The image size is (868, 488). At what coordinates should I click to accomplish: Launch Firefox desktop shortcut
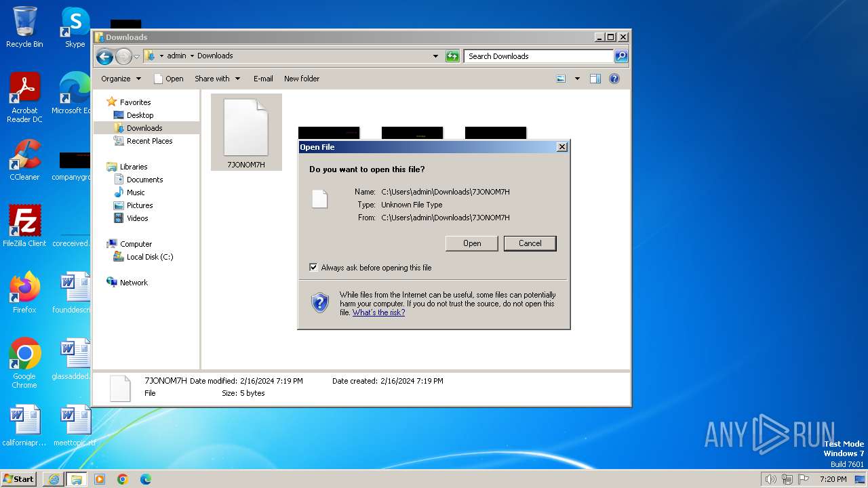[x=24, y=293]
